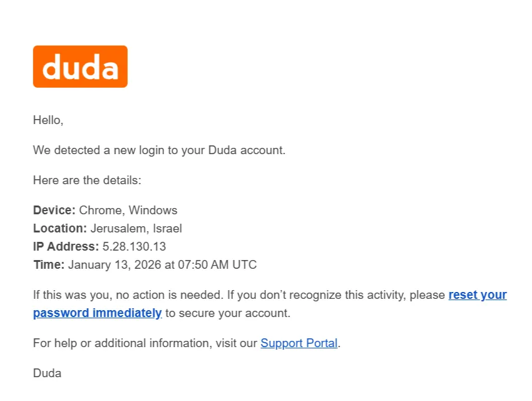Click the January 13, 2026 date
The image size is (532, 401).
tap(114, 264)
